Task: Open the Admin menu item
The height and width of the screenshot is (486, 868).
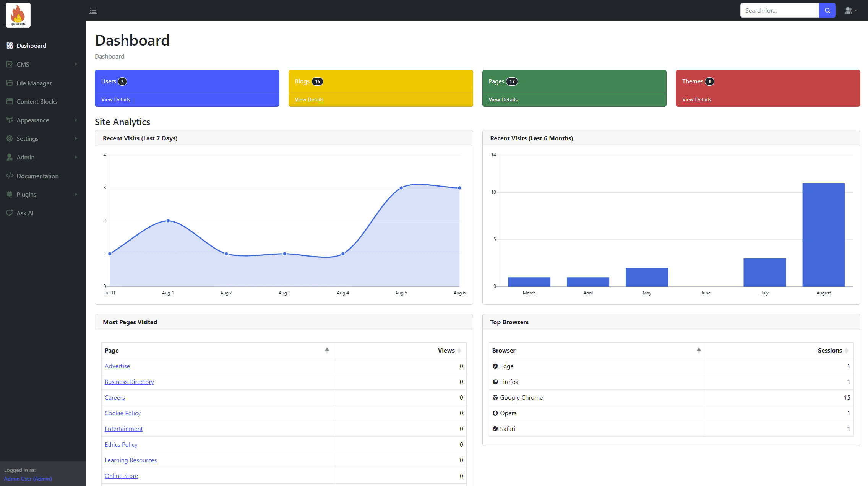Action: coord(26,157)
